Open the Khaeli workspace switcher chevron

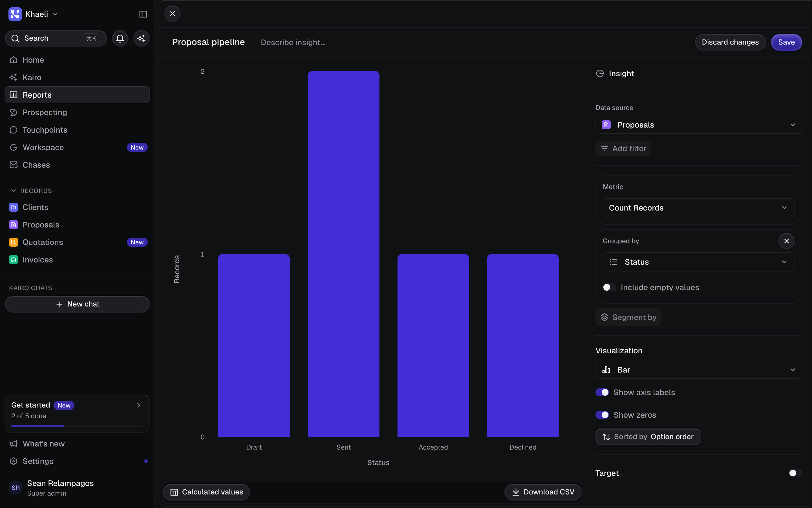point(55,14)
